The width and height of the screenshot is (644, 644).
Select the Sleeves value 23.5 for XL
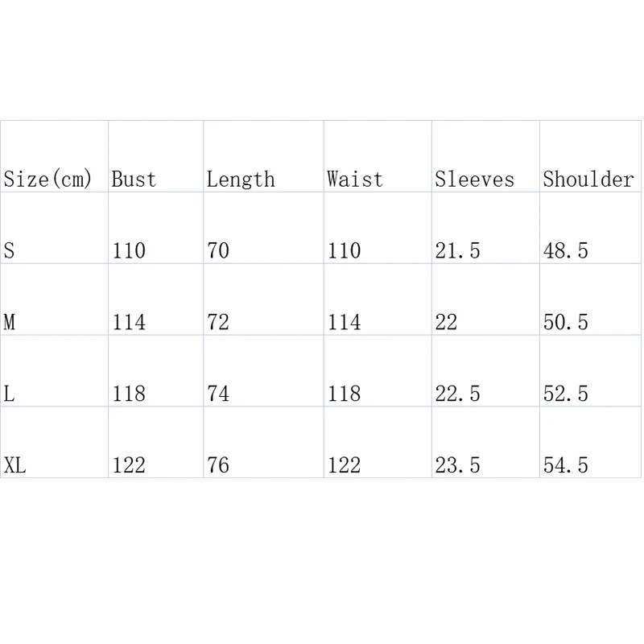click(x=457, y=465)
